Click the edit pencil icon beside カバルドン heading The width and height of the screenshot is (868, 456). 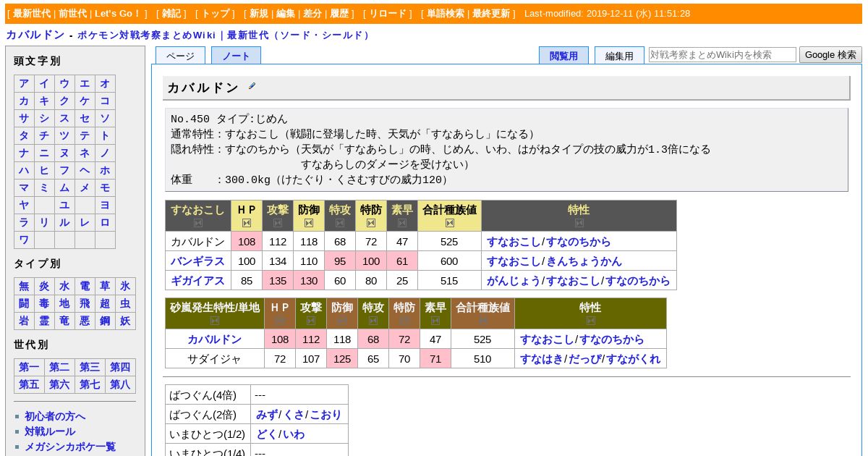[252, 86]
